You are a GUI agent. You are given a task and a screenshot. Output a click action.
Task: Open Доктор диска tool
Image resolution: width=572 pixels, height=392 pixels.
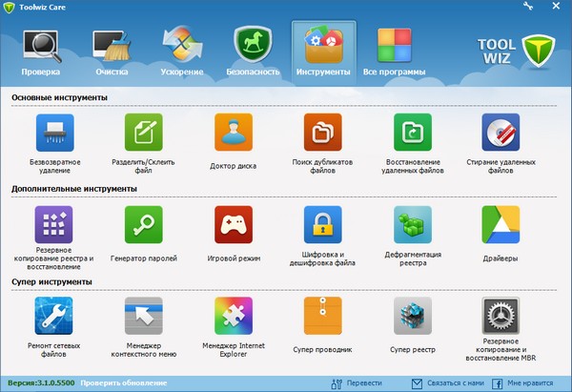pos(234,133)
